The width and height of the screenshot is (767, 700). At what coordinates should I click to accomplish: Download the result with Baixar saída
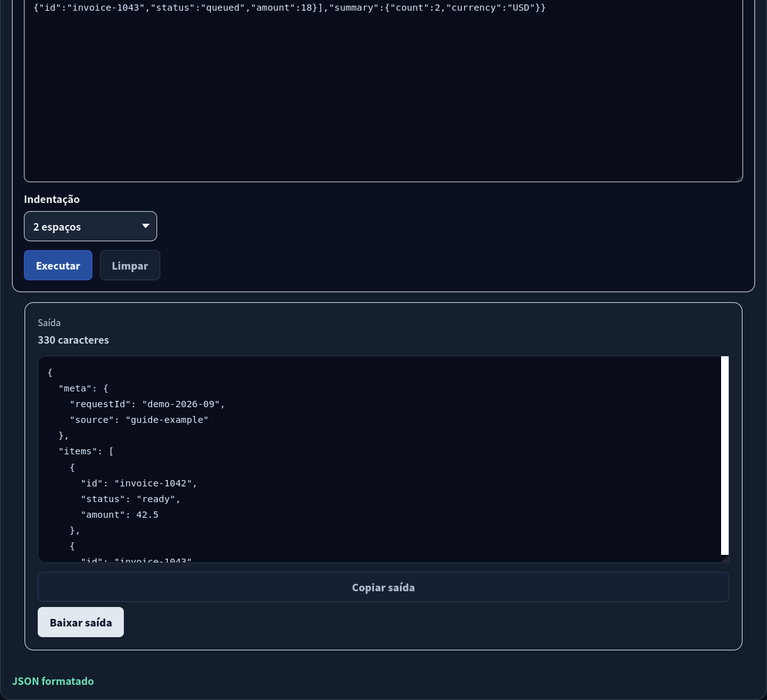(80, 622)
